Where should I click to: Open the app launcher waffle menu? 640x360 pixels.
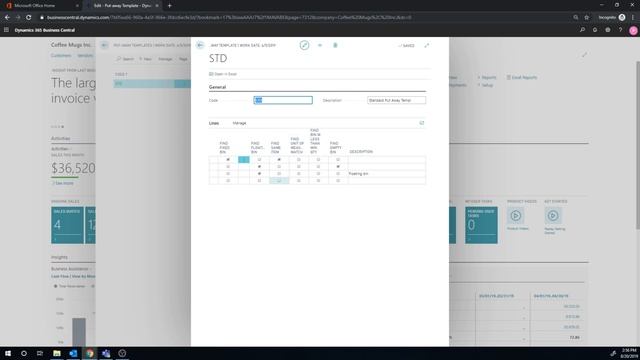(x=6, y=30)
